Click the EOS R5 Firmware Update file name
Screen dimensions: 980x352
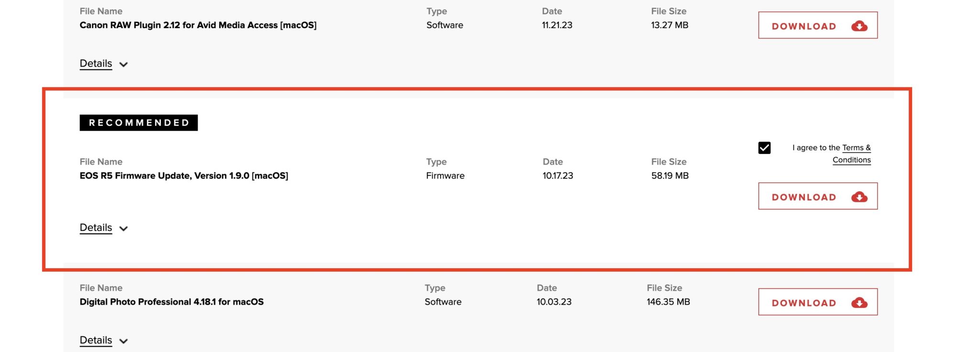(184, 176)
